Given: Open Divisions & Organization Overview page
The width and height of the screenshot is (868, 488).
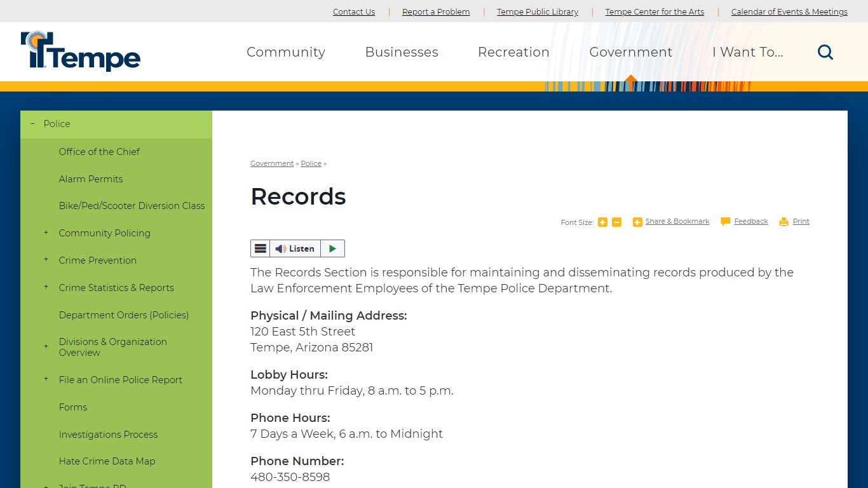Looking at the screenshot, I should tap(113, 347).
